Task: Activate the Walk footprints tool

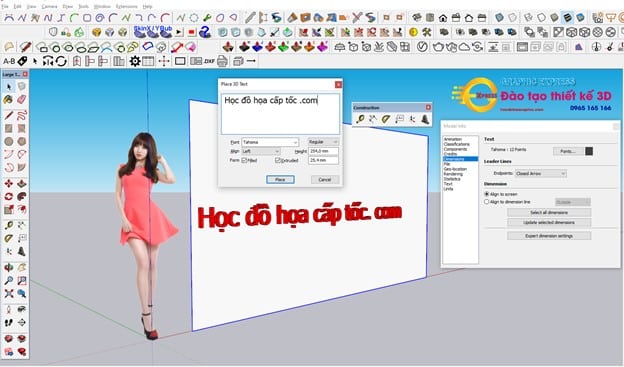Action: (x=9, y=322)
